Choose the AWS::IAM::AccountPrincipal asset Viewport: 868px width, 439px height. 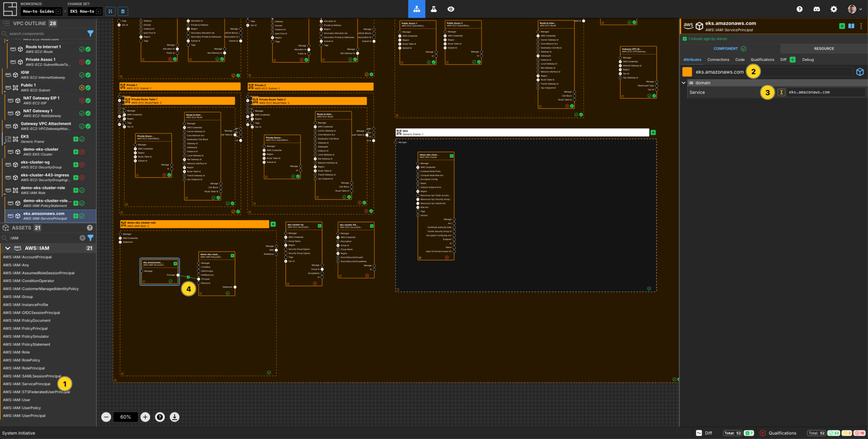point(27,257)
